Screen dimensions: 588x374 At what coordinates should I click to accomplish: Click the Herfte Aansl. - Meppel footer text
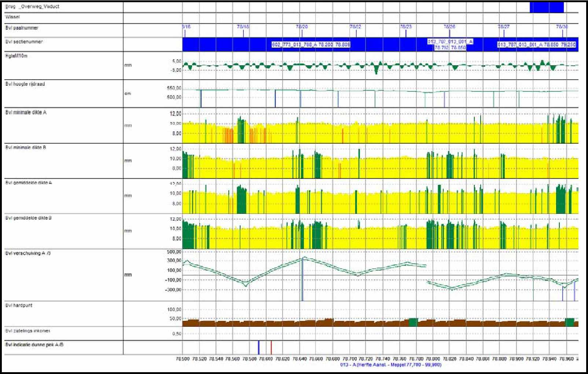[391, 365]
